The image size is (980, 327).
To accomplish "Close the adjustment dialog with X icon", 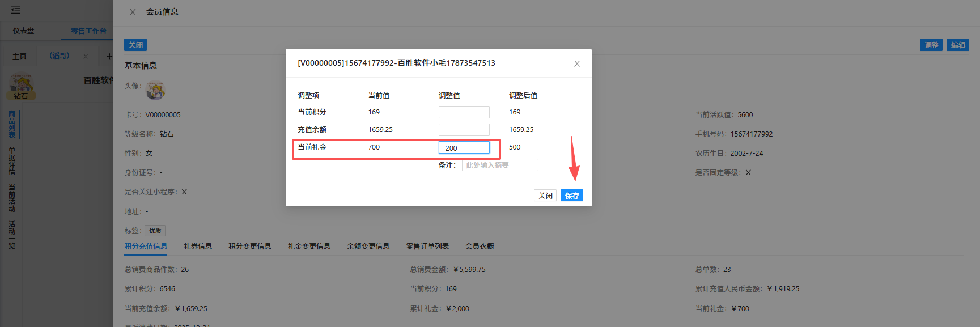I will click(576, 63).
